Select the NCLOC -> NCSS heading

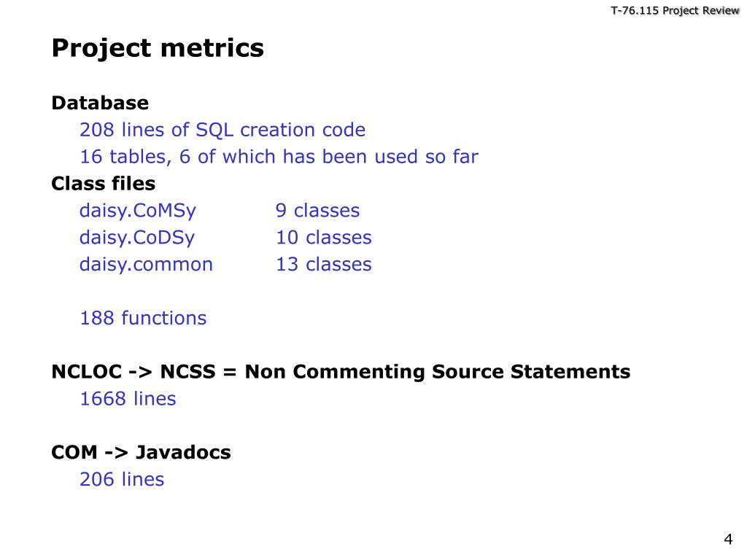(x=341, y=372)
